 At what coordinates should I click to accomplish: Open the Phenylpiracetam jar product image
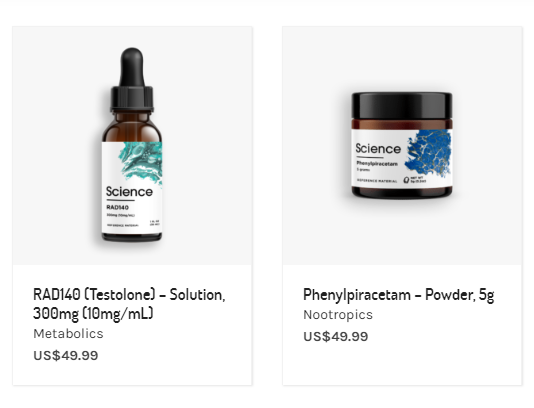click(402, 146)
